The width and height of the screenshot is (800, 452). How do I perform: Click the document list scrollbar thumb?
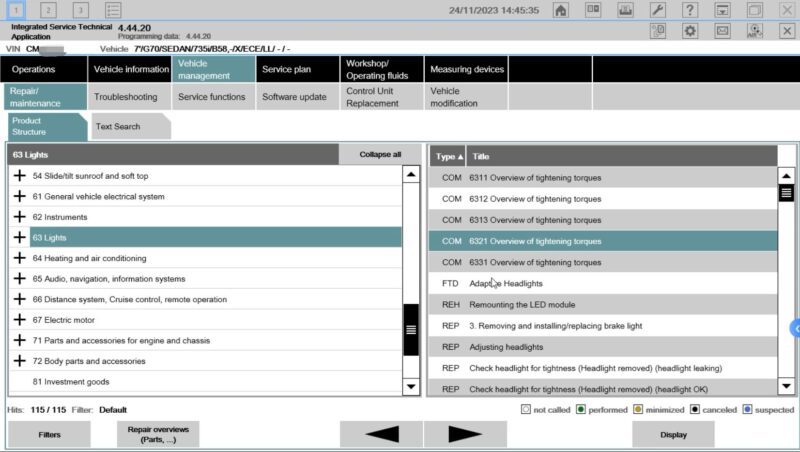[x=786, y=193]
